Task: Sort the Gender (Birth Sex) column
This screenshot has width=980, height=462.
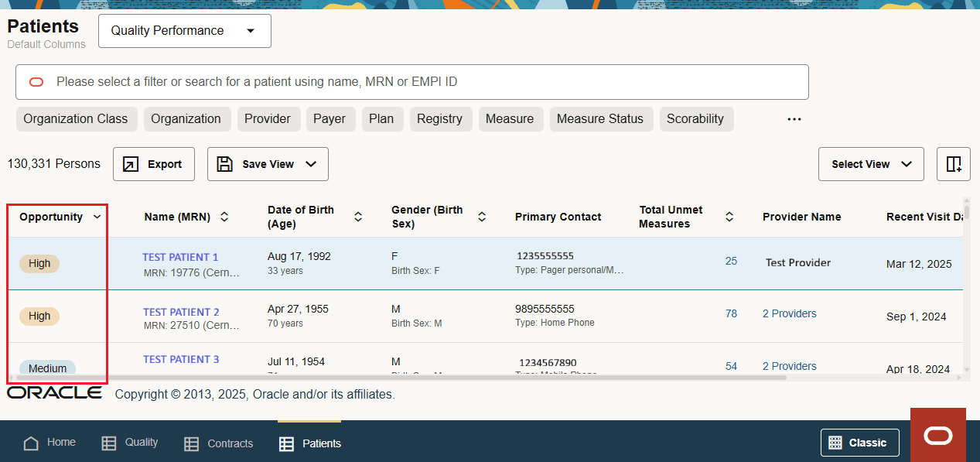Action: point(482,217)
